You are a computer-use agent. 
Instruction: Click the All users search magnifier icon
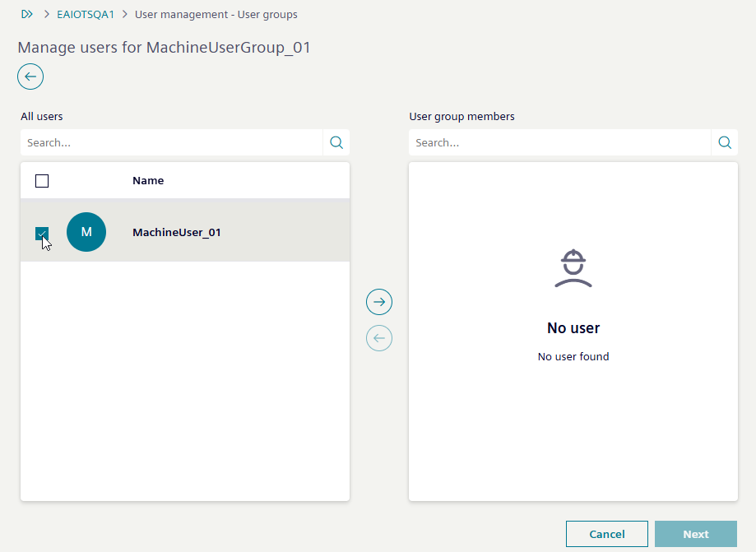336,142
